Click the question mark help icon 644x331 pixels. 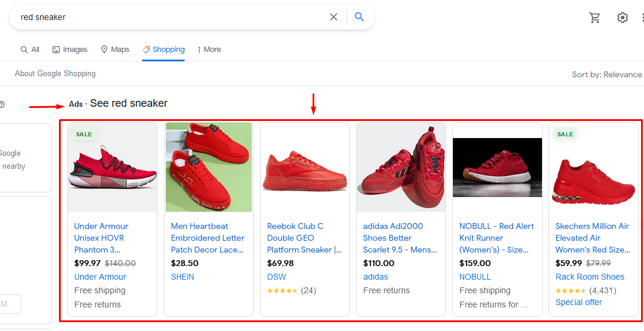coord(2,104)
